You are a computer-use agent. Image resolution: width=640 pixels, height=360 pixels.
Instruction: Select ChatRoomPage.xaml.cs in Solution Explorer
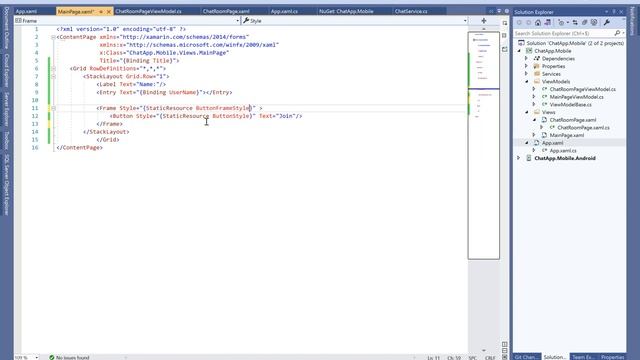583,128
